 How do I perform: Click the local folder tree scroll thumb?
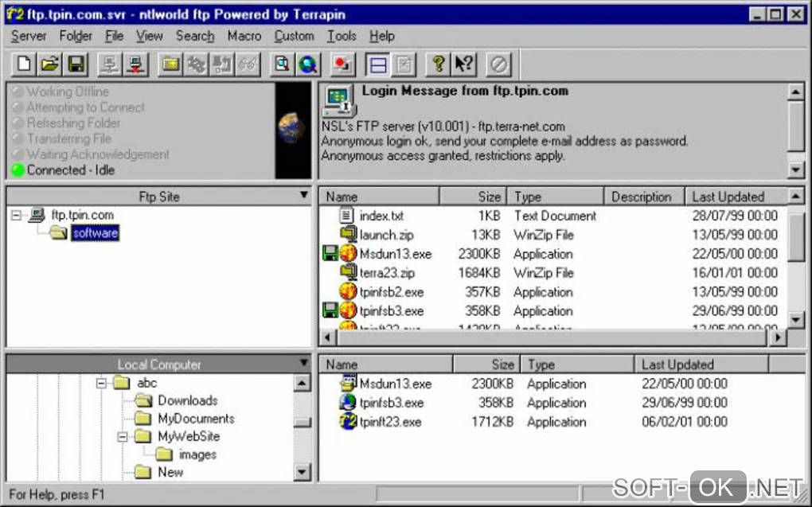tap(302, 423)
